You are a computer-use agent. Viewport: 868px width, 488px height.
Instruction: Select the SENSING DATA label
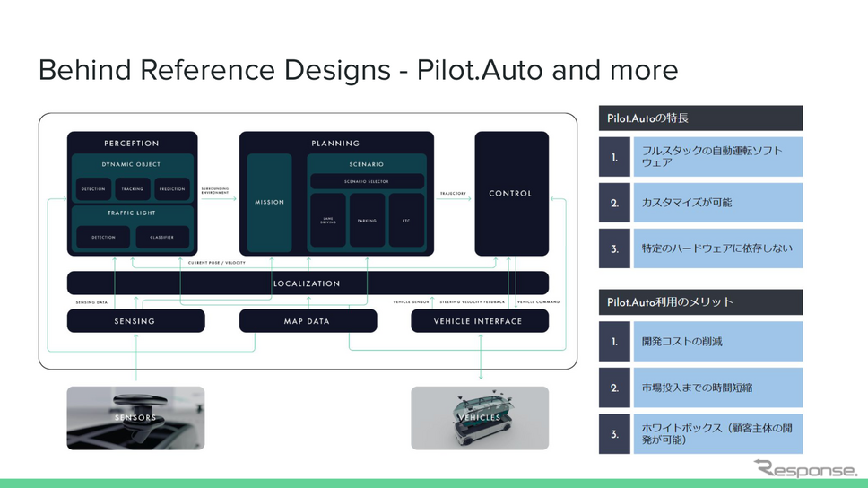tap(91, 302)
